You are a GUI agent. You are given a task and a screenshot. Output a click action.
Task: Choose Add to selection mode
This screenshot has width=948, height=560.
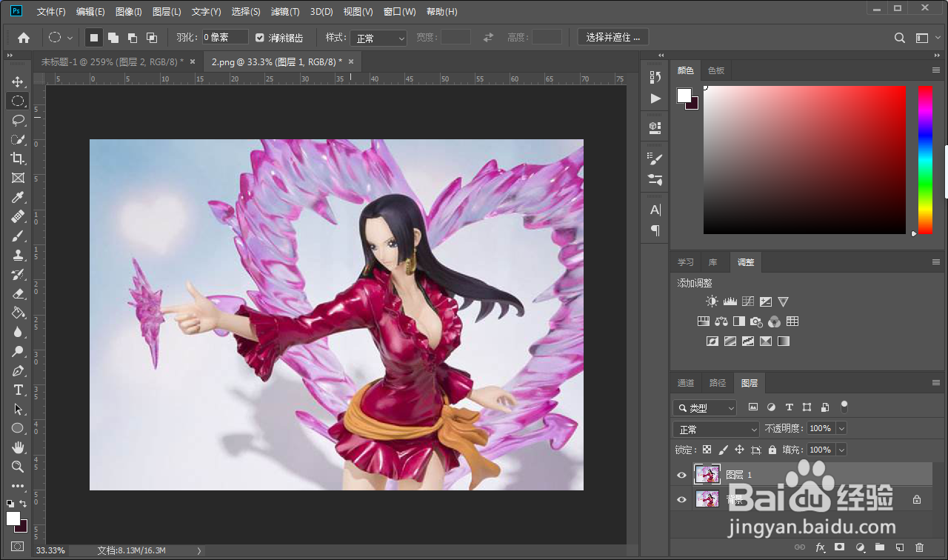(113, 38)
